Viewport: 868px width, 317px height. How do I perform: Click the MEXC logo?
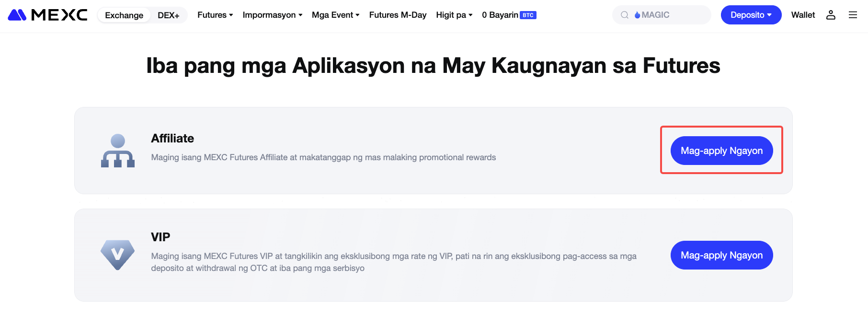click(x=47, y=15)
